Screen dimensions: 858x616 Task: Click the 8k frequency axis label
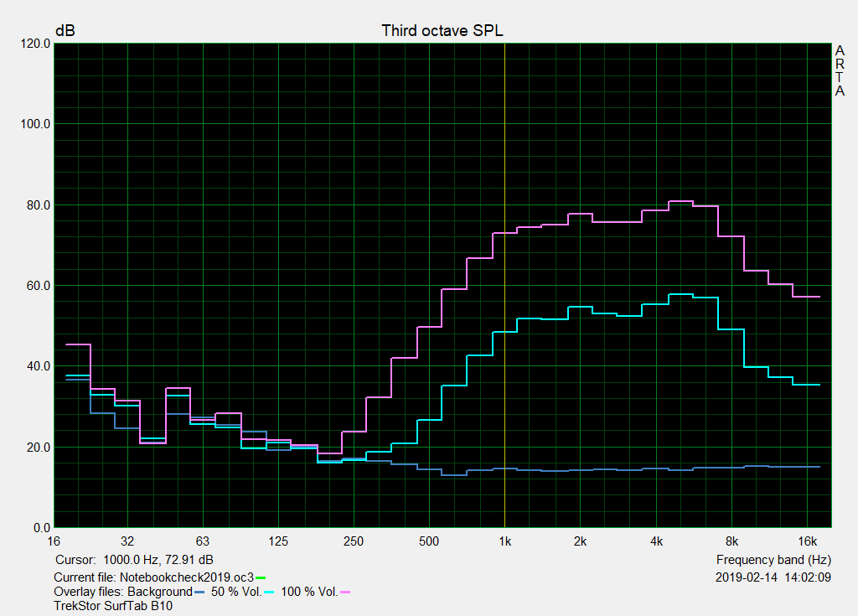point(731,541)
